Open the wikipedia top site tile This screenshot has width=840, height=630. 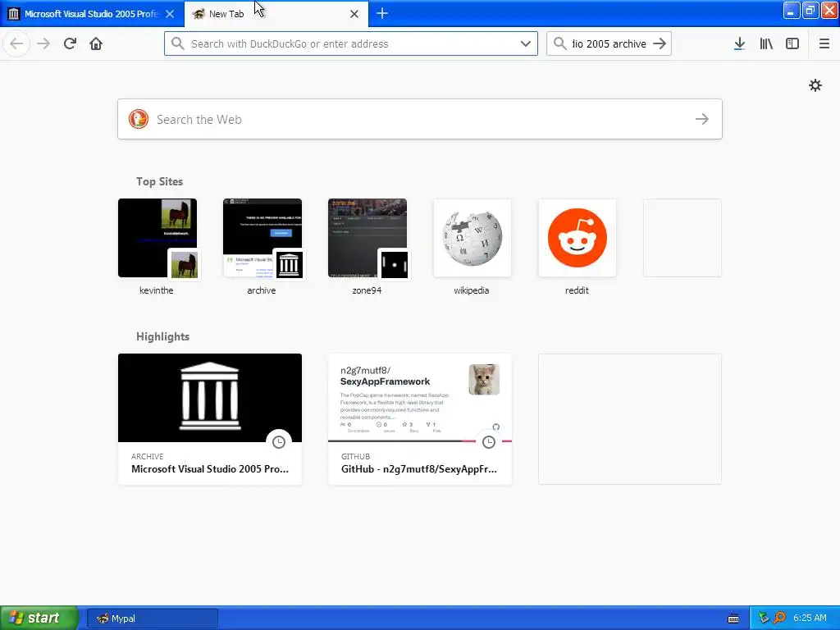click(472, 239)
